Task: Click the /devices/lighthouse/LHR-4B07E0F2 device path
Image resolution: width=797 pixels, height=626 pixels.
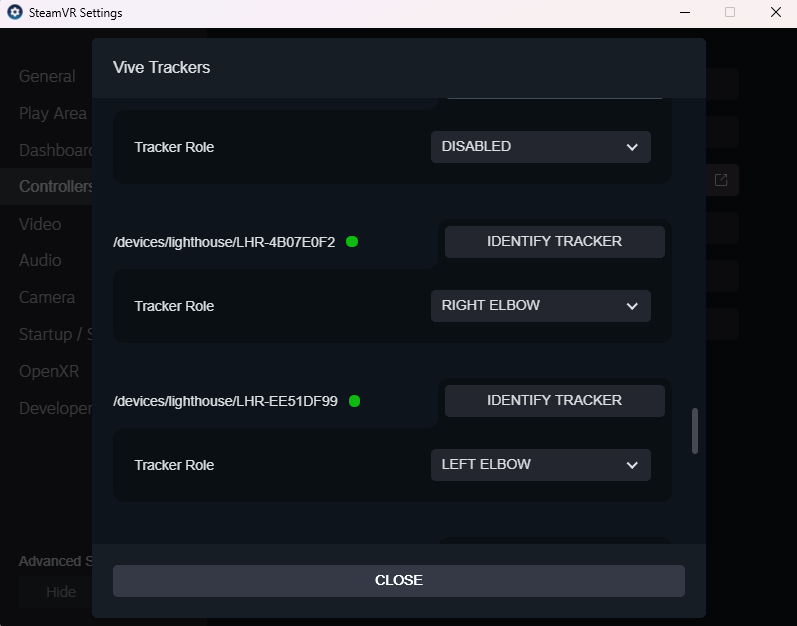Action: pos(224,242)
